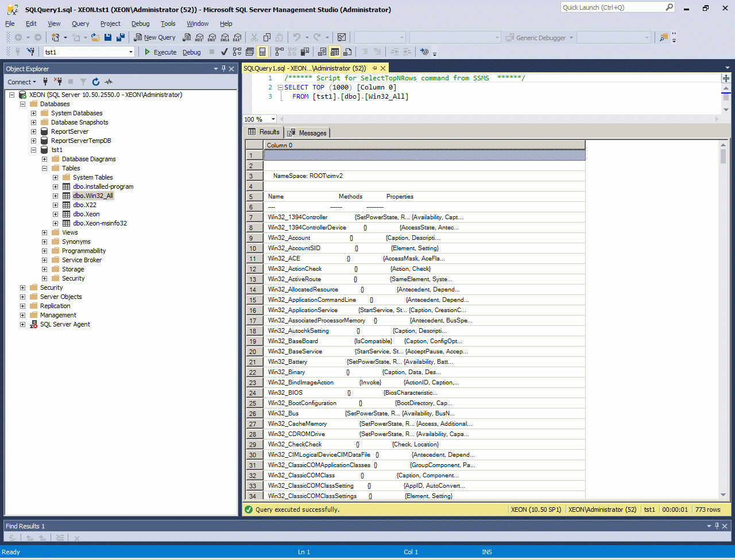Image resolution: width=735 pixels, height=560 pixels.
Task: Switch to Results to Text output
Action: (322, 52)
